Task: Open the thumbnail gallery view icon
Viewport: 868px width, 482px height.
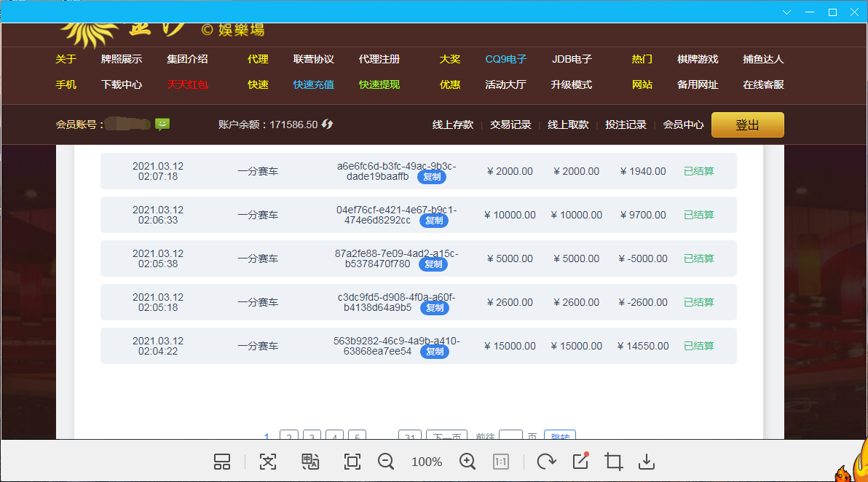Action: (222, 462)
